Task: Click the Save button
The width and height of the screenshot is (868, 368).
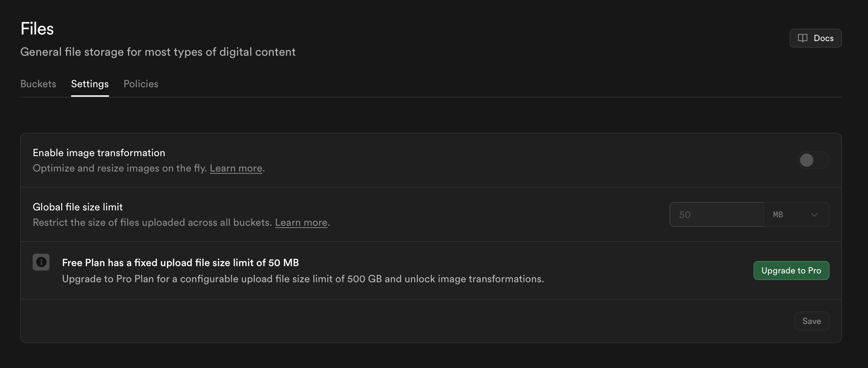Action: click(x=812, y=321)
